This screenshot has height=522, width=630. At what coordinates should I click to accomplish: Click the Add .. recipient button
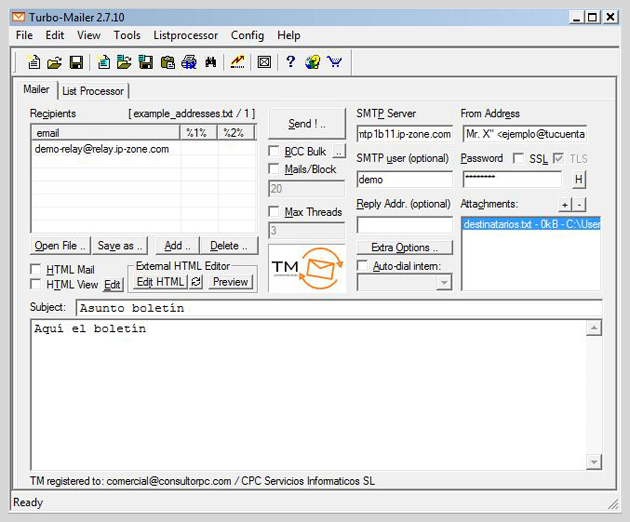coord(177,246)
